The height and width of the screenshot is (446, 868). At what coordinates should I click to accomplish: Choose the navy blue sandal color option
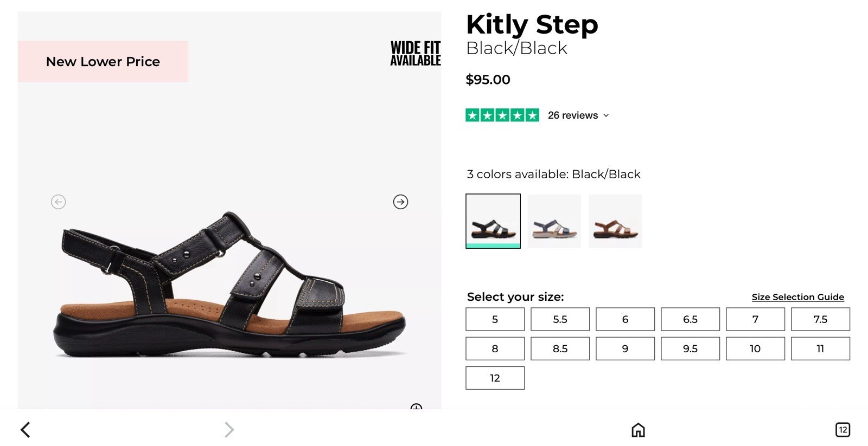(554, 221)
